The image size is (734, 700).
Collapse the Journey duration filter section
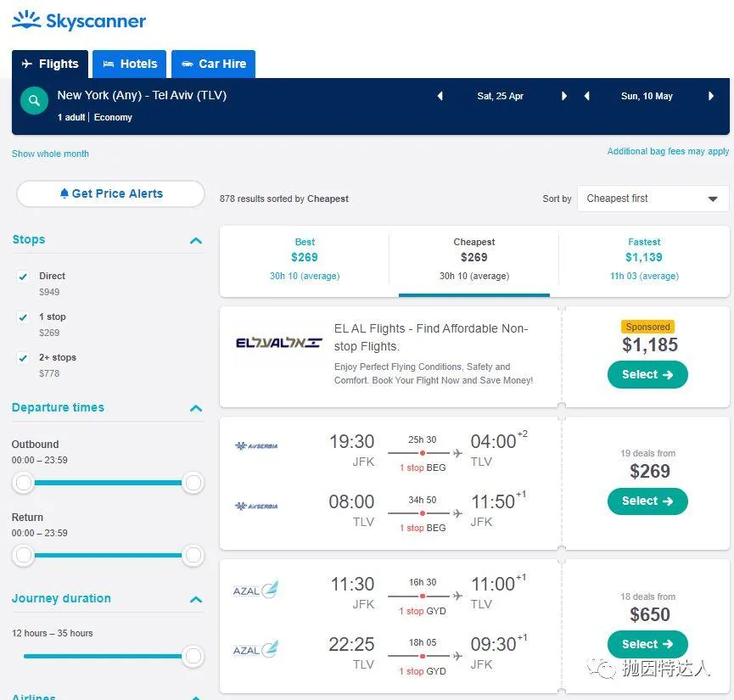pos(196,599)
